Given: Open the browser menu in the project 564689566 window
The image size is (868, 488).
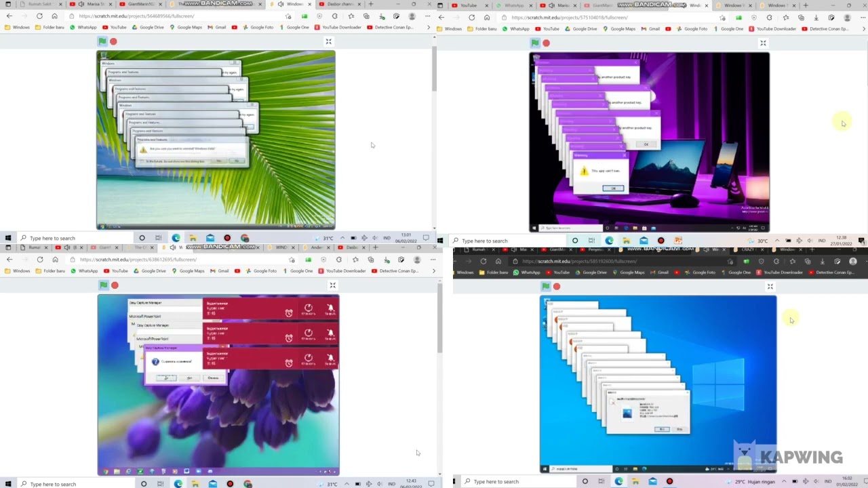Looking at the screenshot, I should [427, 16].
